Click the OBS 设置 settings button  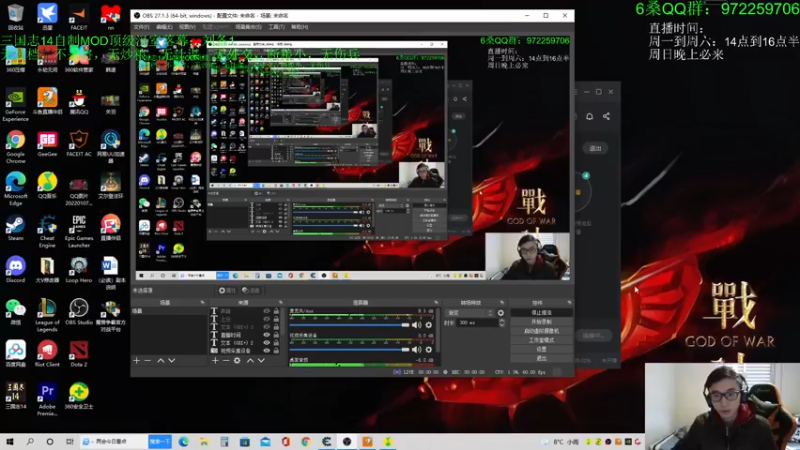click(x=541, y=349)
